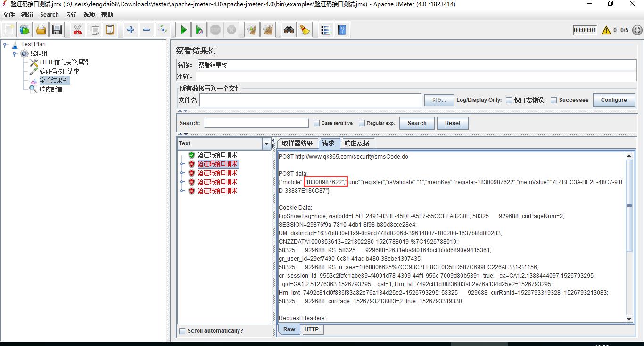
Task: Switch to 响应数据 tab
Action: pos(357,143)
